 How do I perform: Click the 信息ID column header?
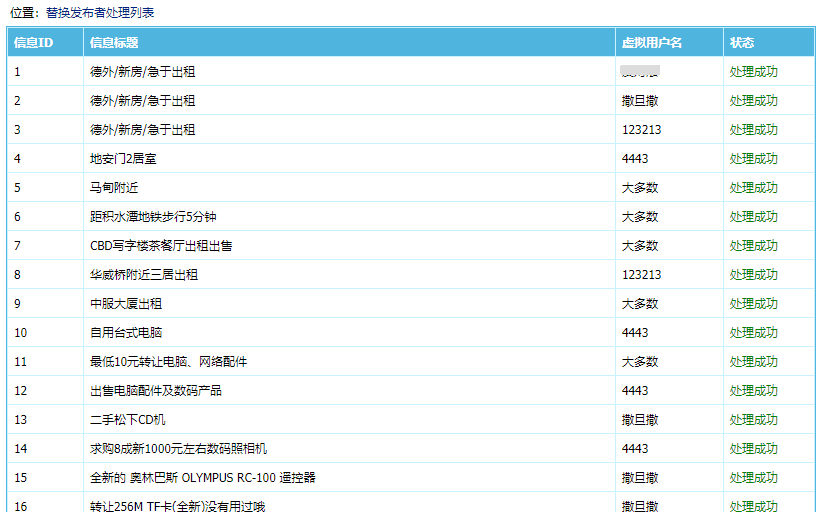point(33,43)
